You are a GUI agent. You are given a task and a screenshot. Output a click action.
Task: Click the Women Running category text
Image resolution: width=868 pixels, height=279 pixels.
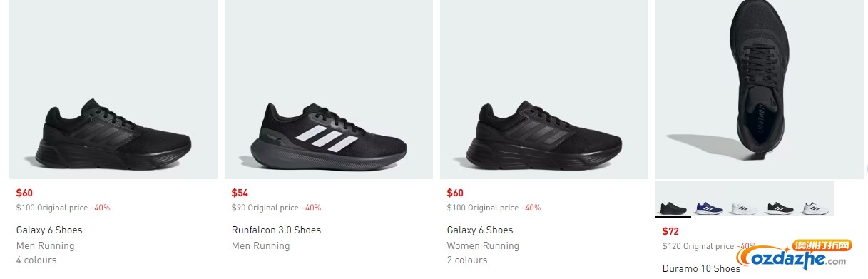click(483, 246)
